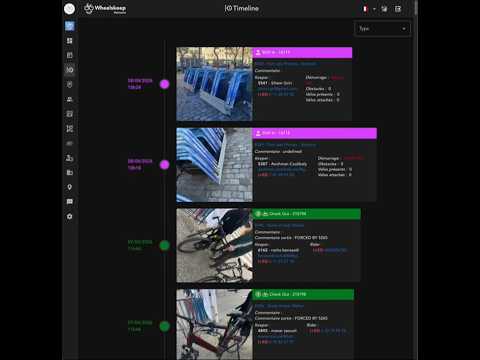480x360 pixels.
Task: Click keeper name in the second Visit card
Action: point(289,164)
